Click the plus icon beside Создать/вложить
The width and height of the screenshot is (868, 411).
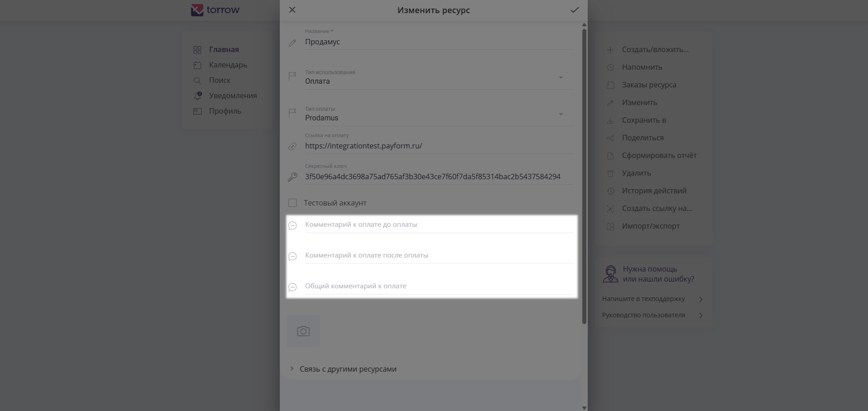tap(610, 50)
